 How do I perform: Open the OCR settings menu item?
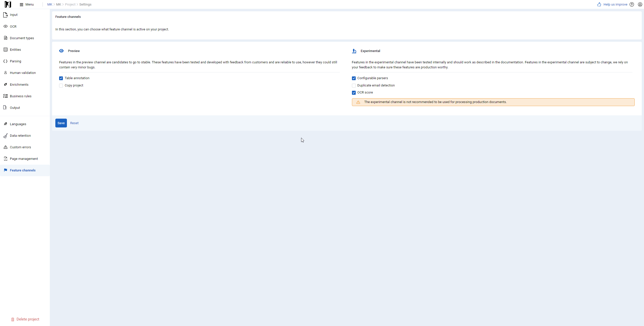(x=25, y=26)
